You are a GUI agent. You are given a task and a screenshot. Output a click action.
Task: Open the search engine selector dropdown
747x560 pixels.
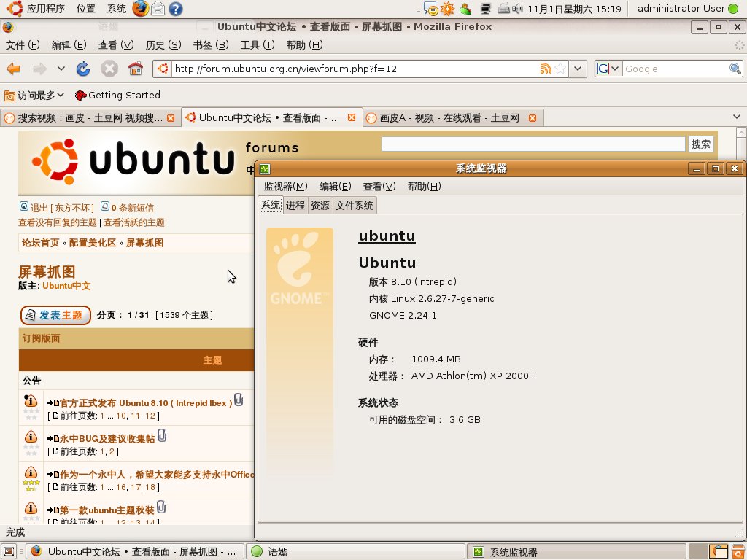[608, 69]
